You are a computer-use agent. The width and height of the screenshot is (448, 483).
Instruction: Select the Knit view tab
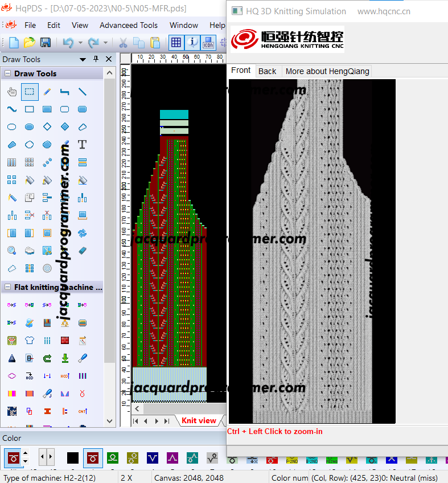point(199,420)
